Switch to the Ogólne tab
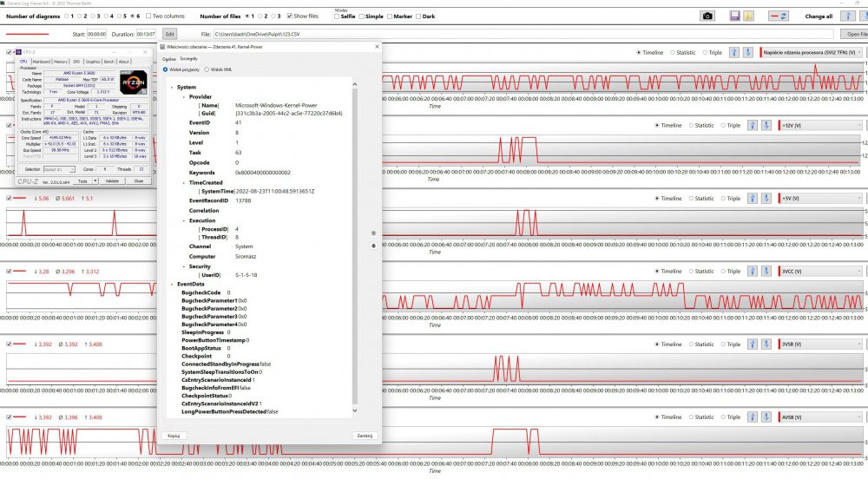The image size is (868, 479). (x=169, y=58)
